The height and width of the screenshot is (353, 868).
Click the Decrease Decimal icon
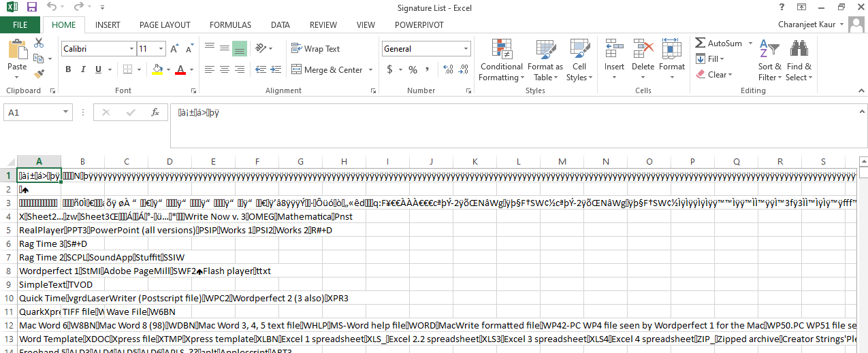(x=463, y=69)
